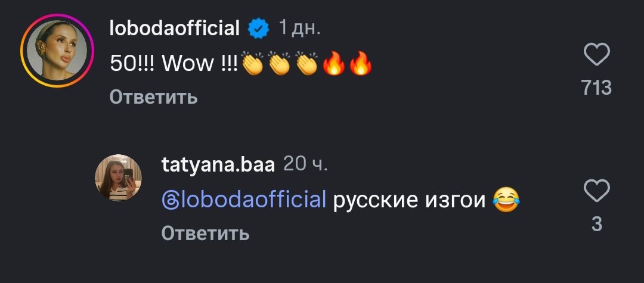Like the lobodaofficial comment with the heart
Viewport: 644px width, 283px height.
596,56
